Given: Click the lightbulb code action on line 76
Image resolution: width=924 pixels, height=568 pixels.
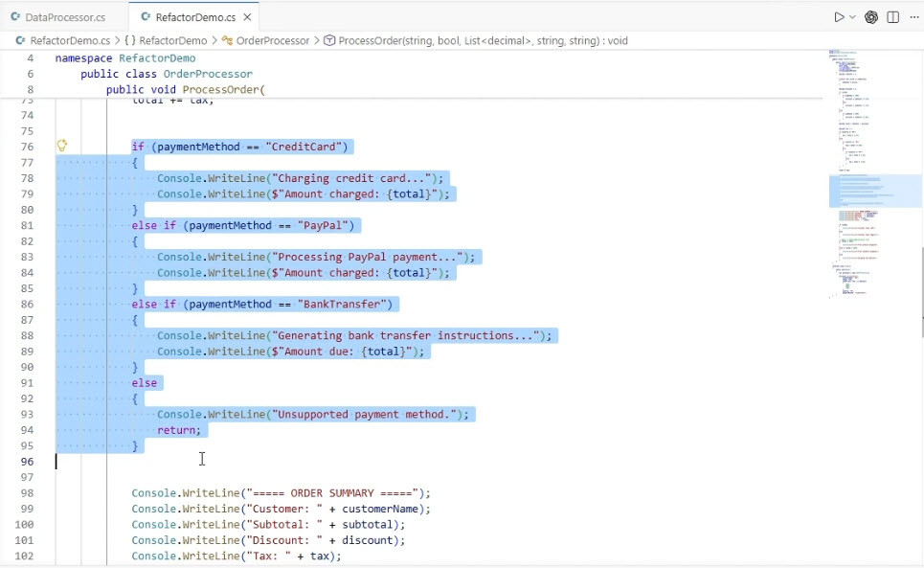Looking at the screenshot, I should tap(62, 146).
